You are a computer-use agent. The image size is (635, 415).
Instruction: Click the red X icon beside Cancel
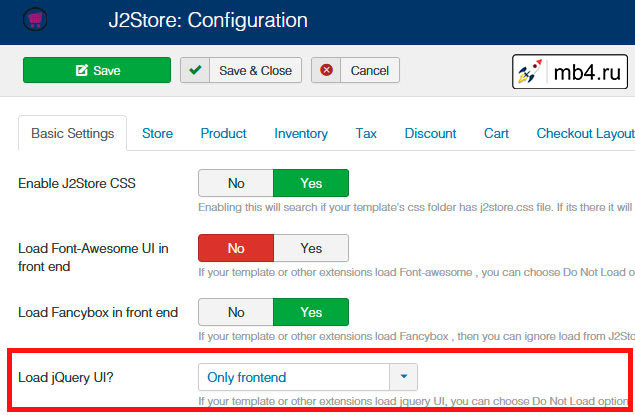326,70
